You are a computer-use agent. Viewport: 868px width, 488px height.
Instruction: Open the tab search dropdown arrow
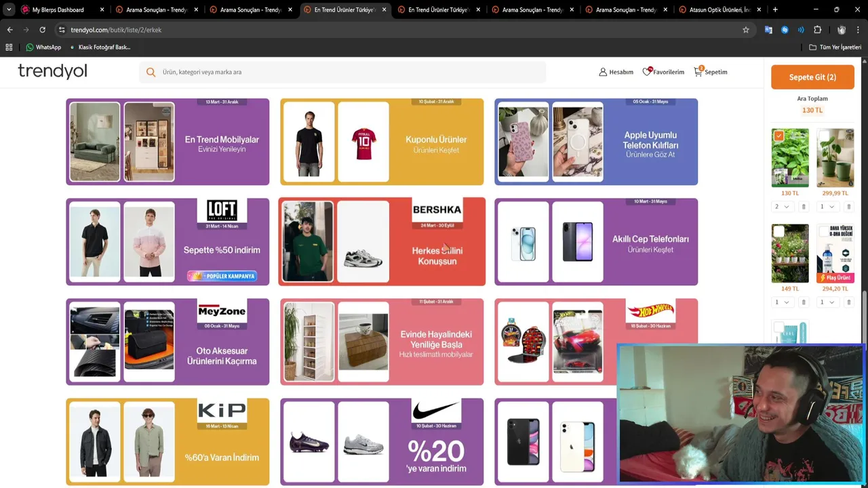click(x=8, y=9)
